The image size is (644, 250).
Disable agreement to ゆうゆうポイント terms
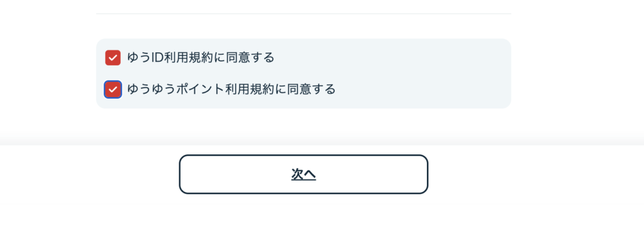113,89
